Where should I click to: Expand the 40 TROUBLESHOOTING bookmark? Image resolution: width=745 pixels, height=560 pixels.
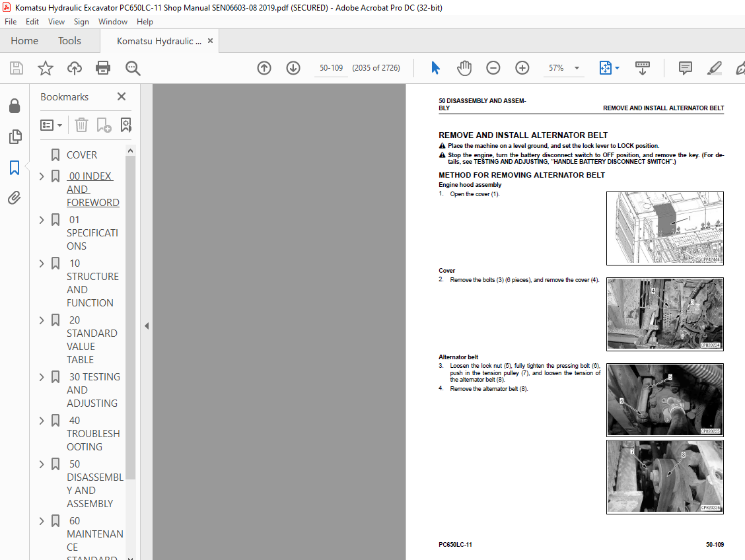(x=42, y=421)
